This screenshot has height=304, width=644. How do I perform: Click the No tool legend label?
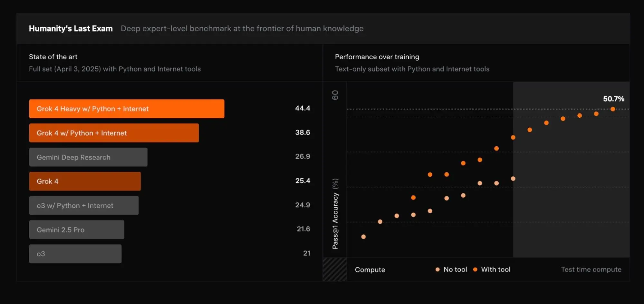pyautogui.click(x=455, y=270)
